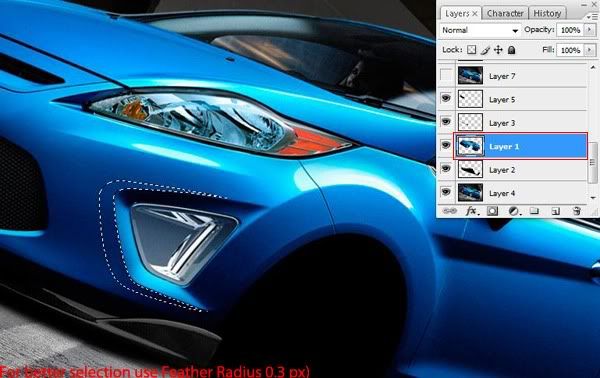600x378 pixels.
Task: Select Layer 7 thumbnail
Action: (x=470, y=75)
